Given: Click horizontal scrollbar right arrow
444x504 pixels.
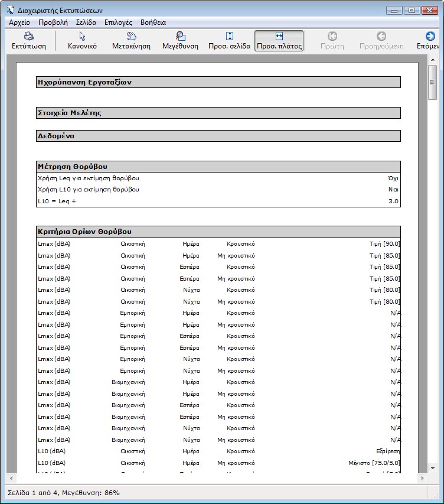Looking at the screenshot, I should [422, 477].
